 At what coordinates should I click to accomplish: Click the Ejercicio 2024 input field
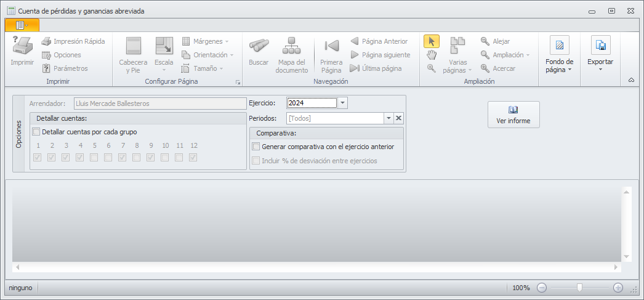coord(312,103)
